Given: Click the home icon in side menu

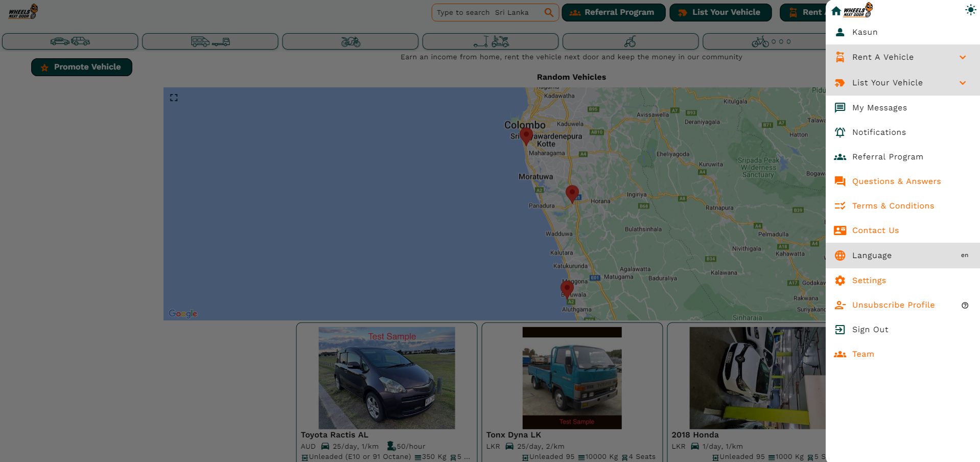Looking at the screenshot, I should pos(836,11).
